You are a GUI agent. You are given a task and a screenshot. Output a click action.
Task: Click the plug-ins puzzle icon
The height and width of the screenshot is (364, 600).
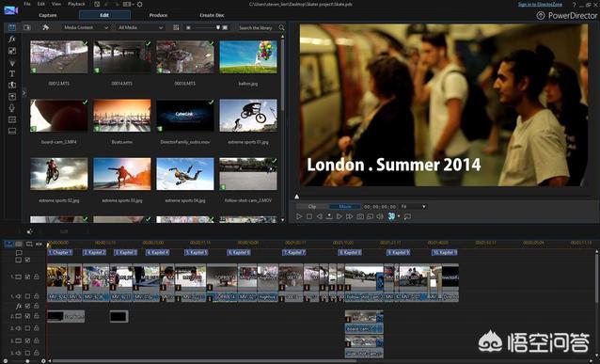coord(45,27)
